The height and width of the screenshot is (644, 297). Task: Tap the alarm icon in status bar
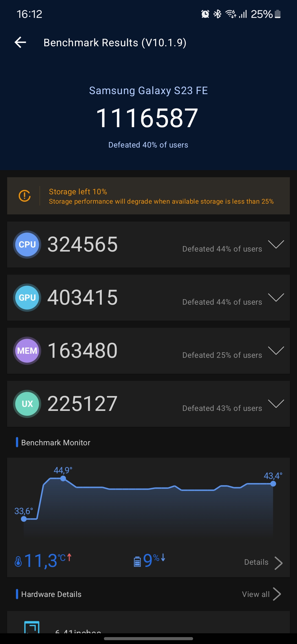[205, 14]
